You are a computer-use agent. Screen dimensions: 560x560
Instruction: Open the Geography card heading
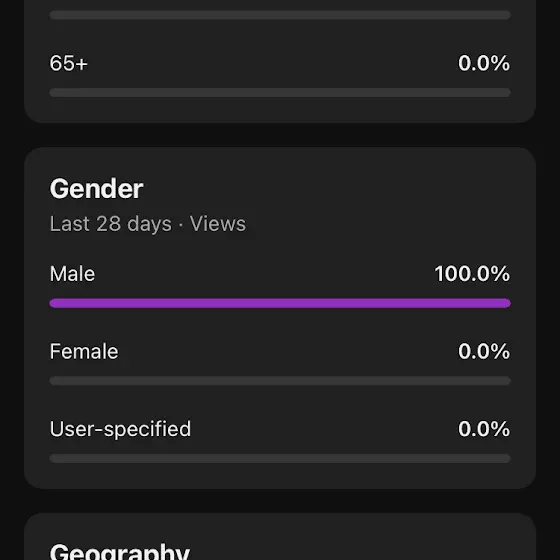(120, 551)
